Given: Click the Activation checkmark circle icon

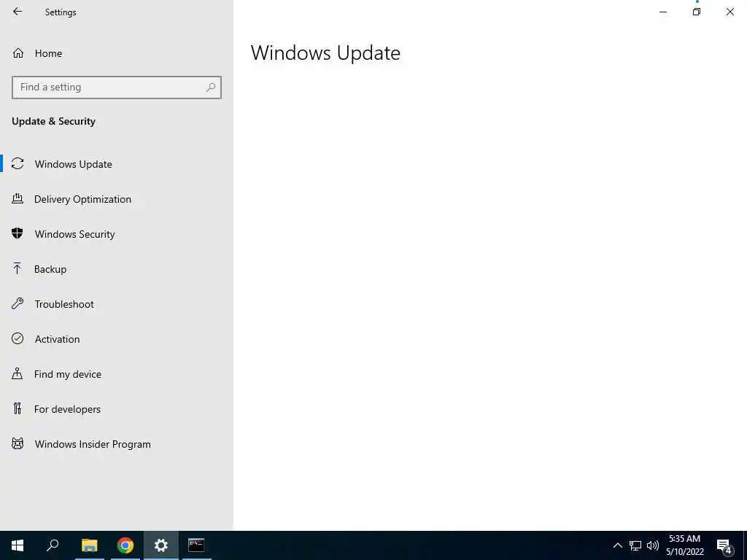Looking at the screenshot, I should [x=18, y=338].
